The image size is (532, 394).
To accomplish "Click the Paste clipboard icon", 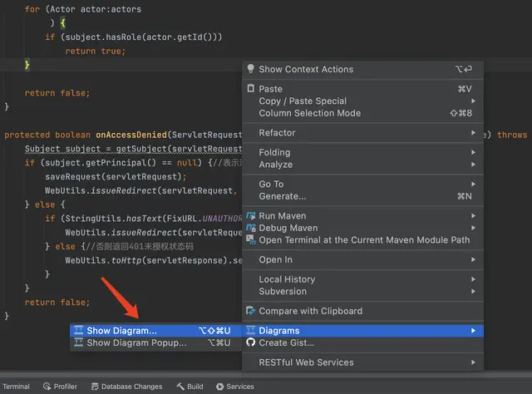I will click(250, 88).
